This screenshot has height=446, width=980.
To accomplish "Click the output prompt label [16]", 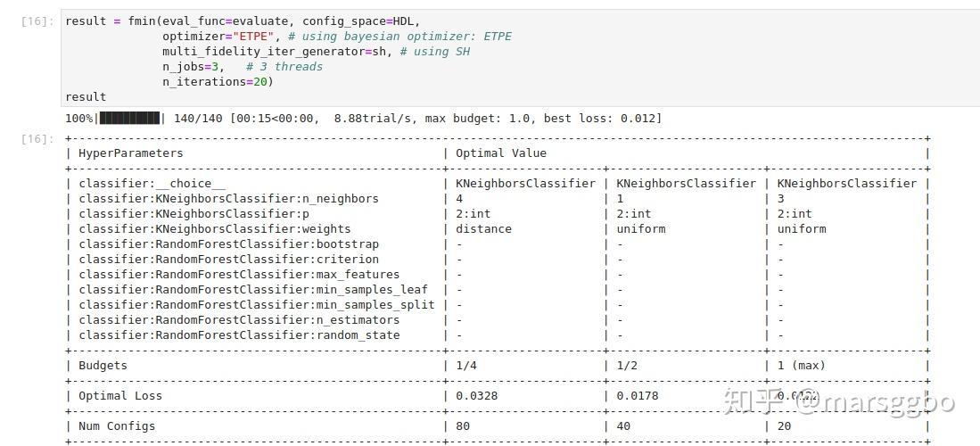I will click(37, 139).
